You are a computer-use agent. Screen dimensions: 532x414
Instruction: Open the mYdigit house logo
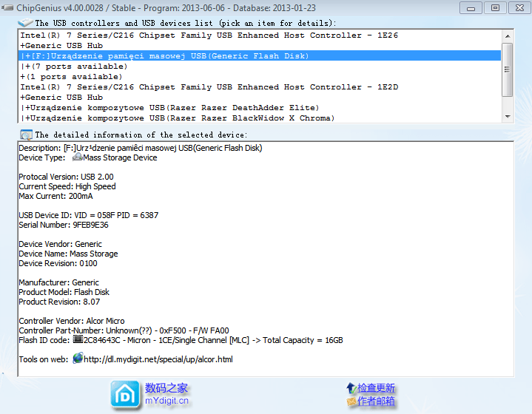125,394
